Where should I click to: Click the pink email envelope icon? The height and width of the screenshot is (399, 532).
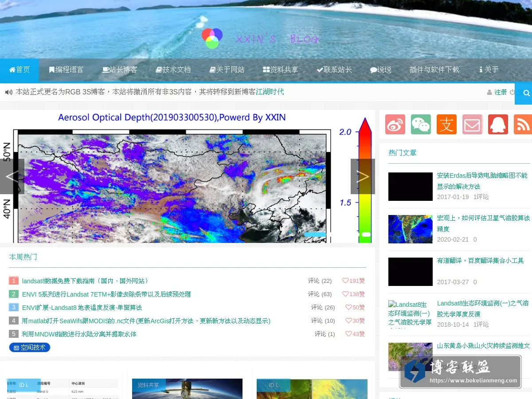pyautogui.click(x=472, y=124)
